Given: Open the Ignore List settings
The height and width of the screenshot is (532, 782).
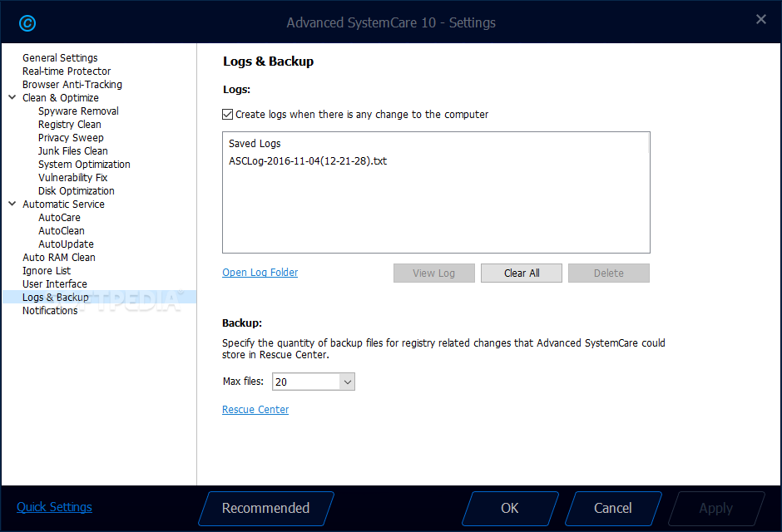Looking at the screenshot, I should point(47,270).
